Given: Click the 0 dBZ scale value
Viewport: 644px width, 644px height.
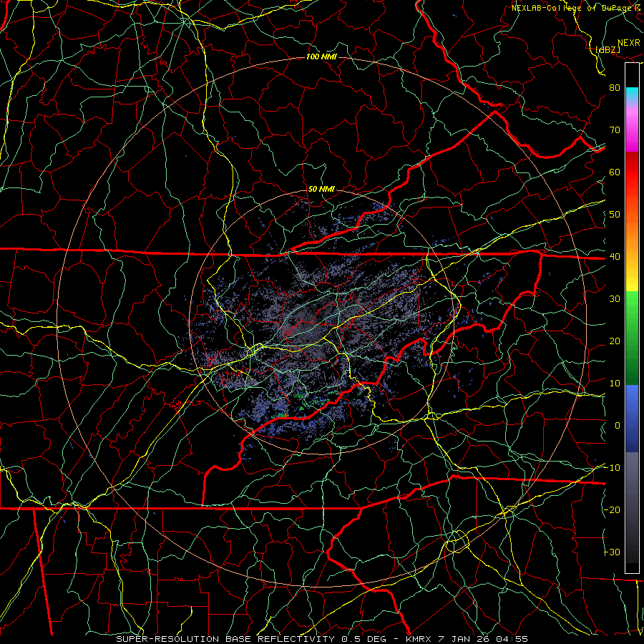Looking at the screenshot, I should [x=618, y=426].
